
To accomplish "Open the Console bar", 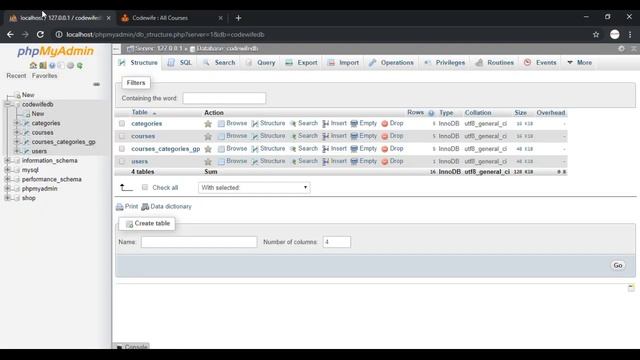I will tap(131, 347).
